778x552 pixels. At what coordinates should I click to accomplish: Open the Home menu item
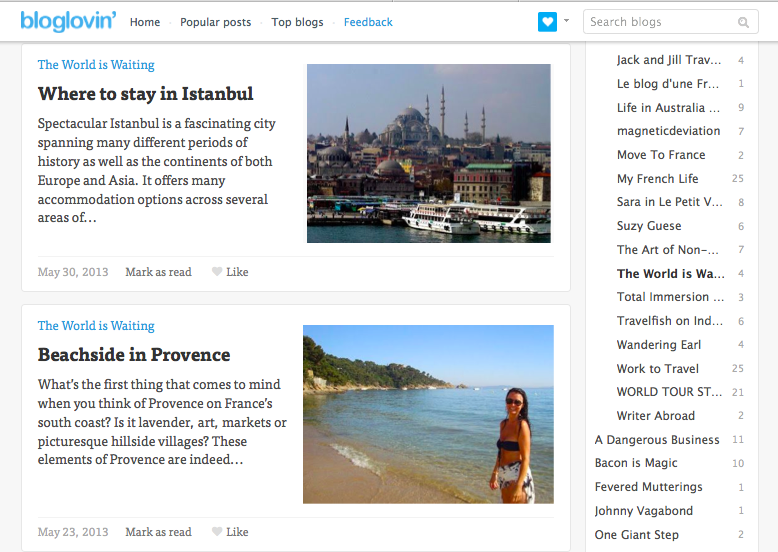click(145, 22)
